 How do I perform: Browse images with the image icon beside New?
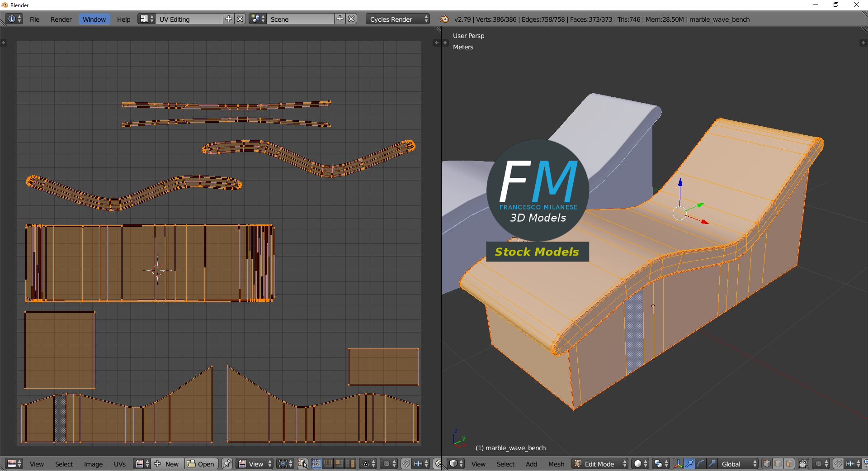pyautogui.click(x=142, y=464)
